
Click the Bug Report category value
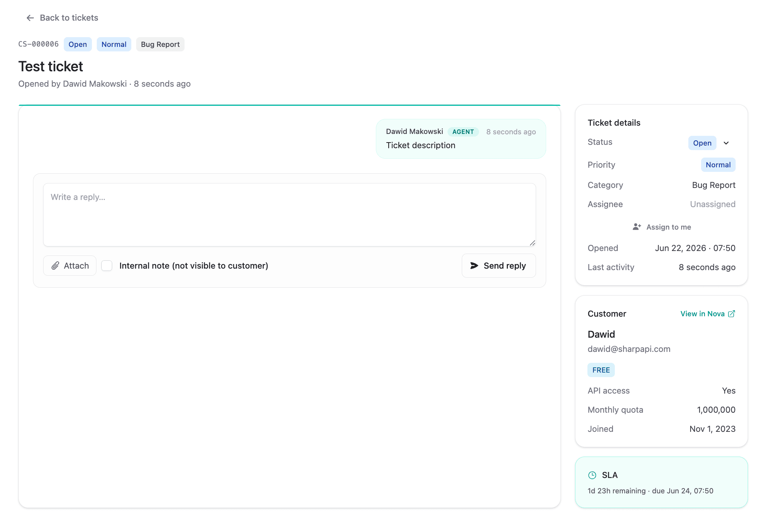point(713,185)
